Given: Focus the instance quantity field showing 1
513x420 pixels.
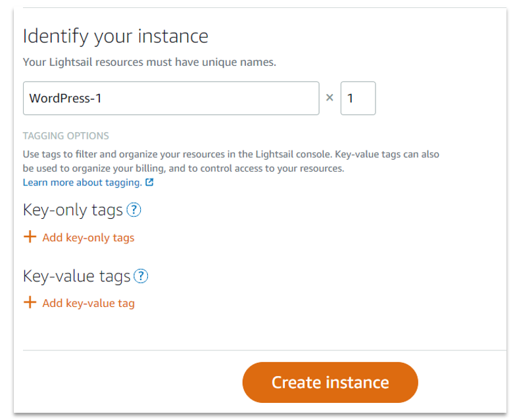Looking at the screenshot, I should (x=358, y=99).
